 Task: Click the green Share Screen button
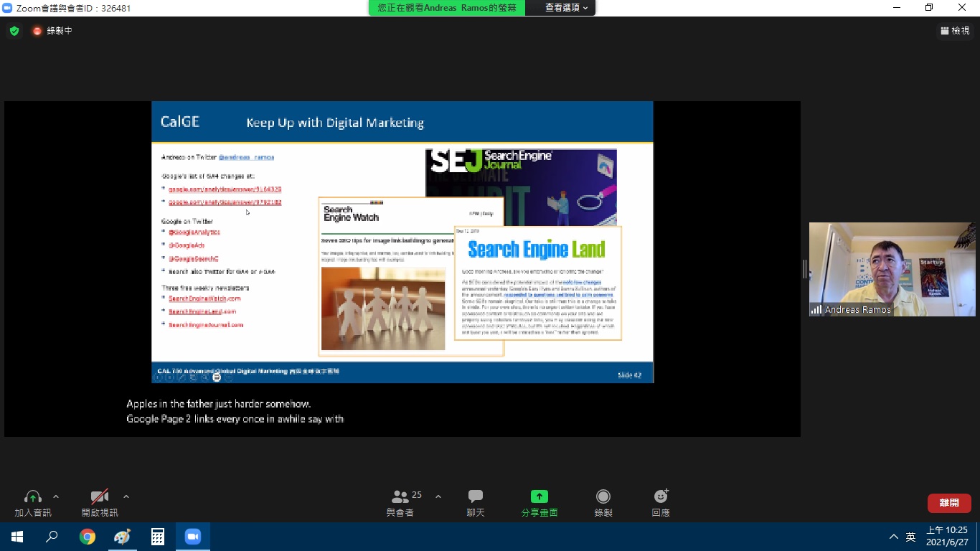tap(539, 497)
